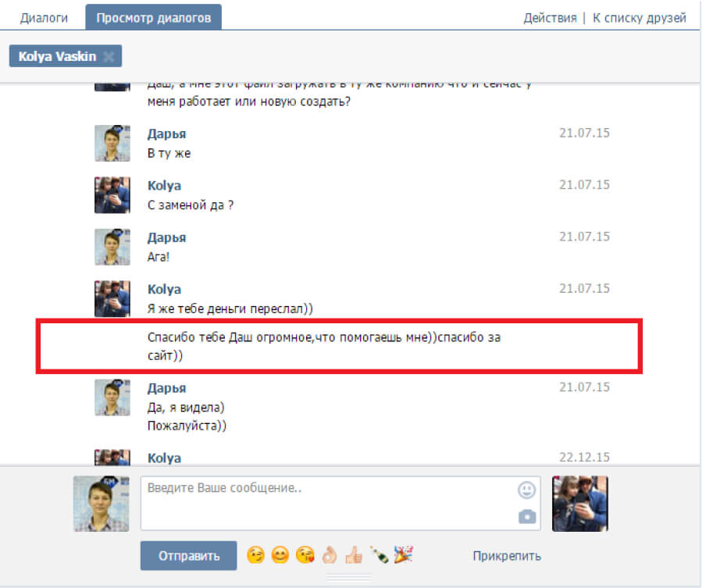713x588 pixels.
Task: Click Дарья's name above 'В ту же'
Action: coord(166,134)
